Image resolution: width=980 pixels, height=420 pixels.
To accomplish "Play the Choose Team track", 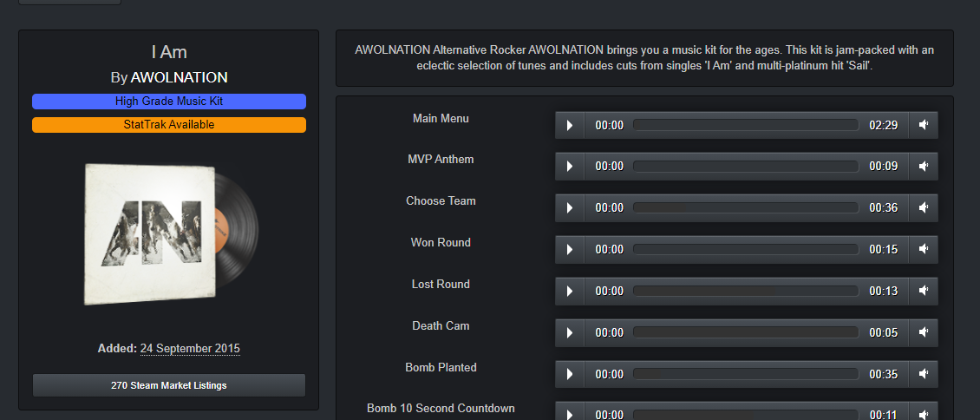I will pos(570,208).
